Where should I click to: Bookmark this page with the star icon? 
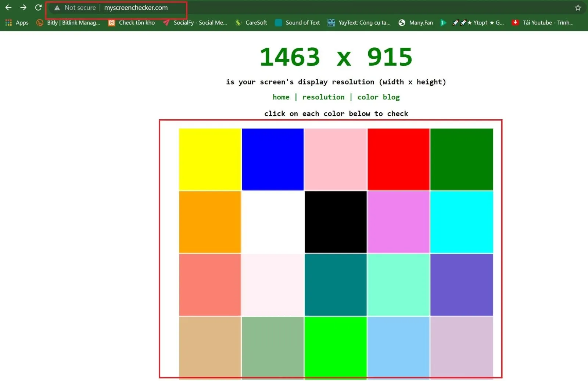click(578, 7)
